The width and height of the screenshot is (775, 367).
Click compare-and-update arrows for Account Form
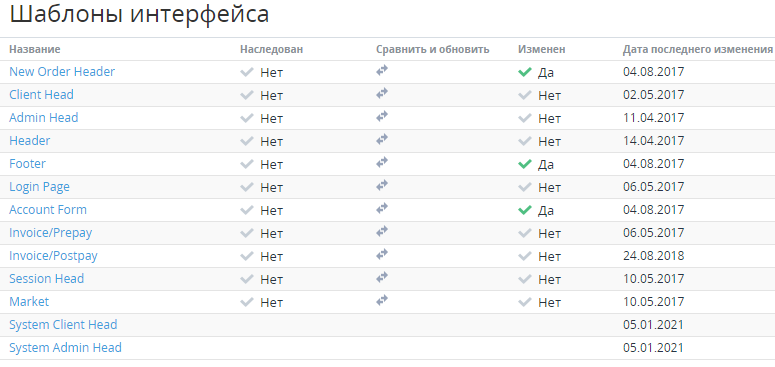pyautogui.click(x=382, y=208)
